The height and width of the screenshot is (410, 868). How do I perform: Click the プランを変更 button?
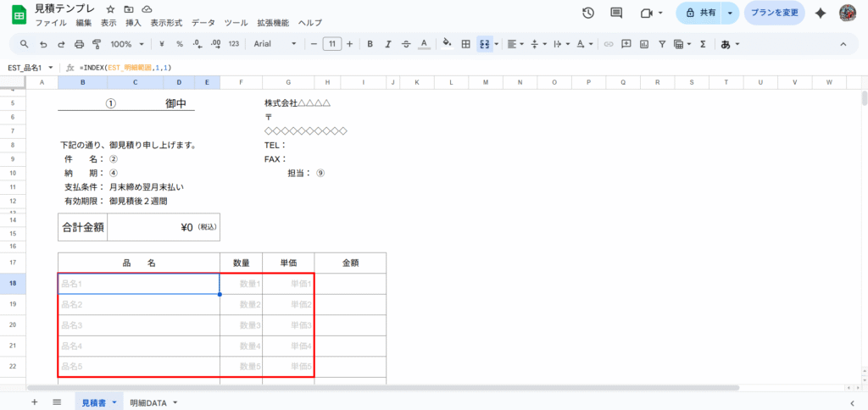click(x=775, y=13)
